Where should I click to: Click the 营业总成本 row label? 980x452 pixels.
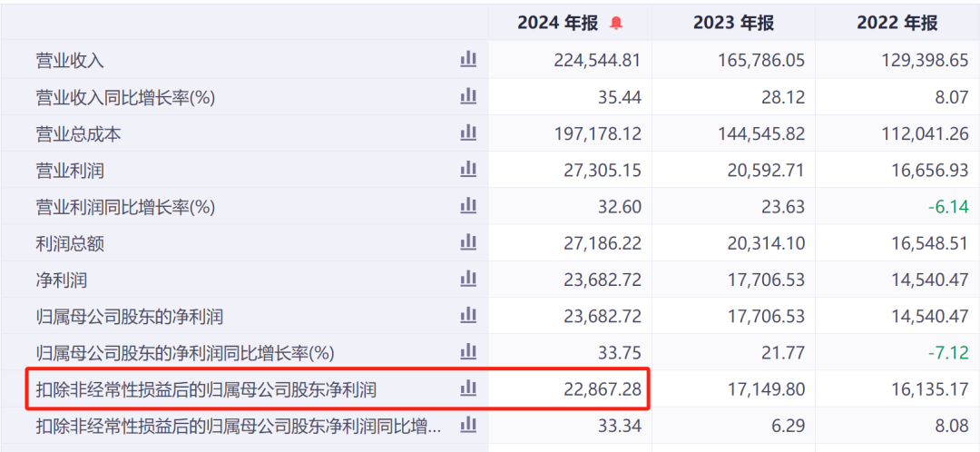click(x=79, y=134)
